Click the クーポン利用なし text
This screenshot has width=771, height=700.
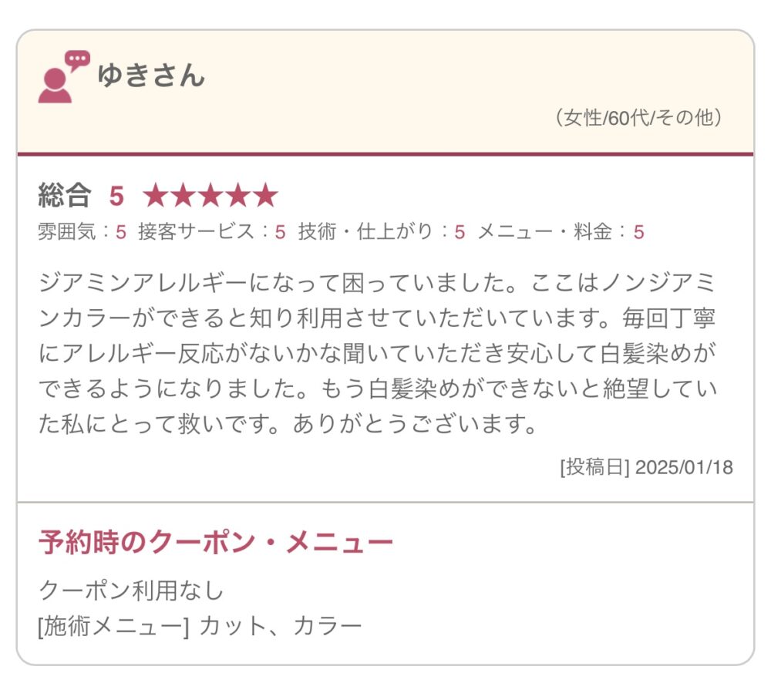(131, 591)
